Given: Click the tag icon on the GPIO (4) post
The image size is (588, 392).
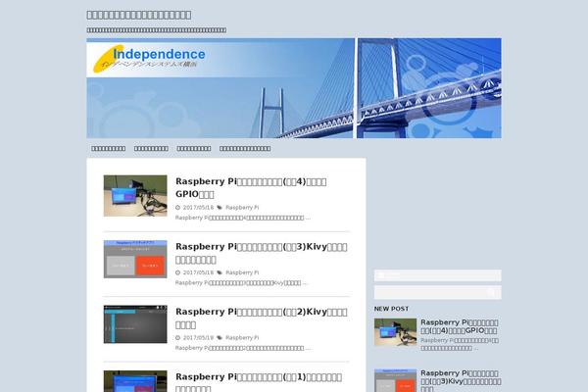Looking at the screenshot, I should tap(220, 208).
